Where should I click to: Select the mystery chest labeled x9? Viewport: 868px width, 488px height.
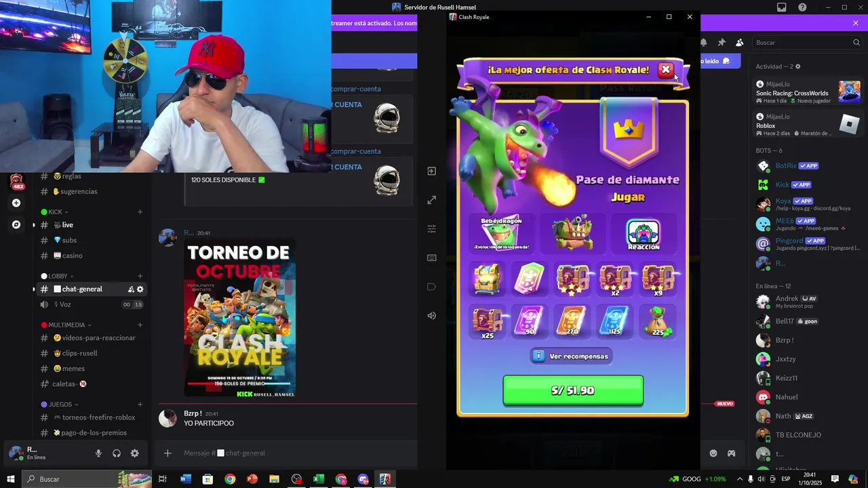658,279
